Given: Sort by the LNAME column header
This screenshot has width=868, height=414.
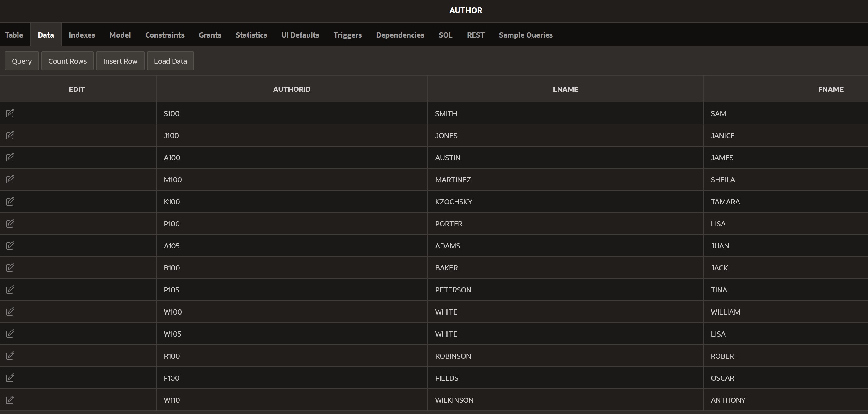Looking at the screenshot, I should [565, 89].
